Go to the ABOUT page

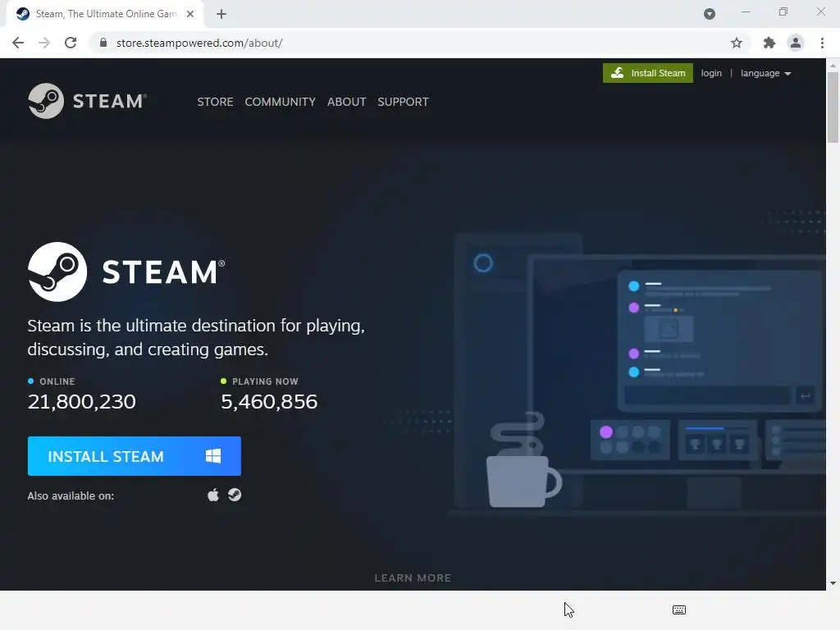tap(347, 102)
